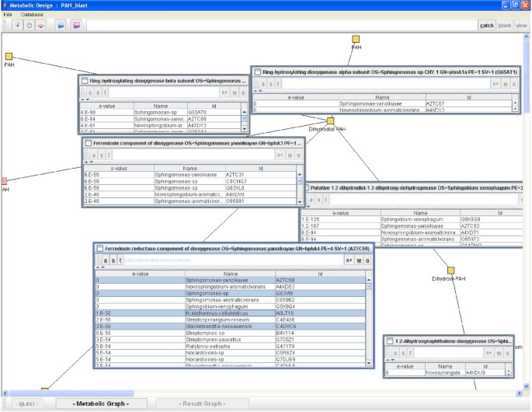
Task: Select row Sphingobium-xenophagum with e-value 1.E-125
Action: (x=412, y=219)
